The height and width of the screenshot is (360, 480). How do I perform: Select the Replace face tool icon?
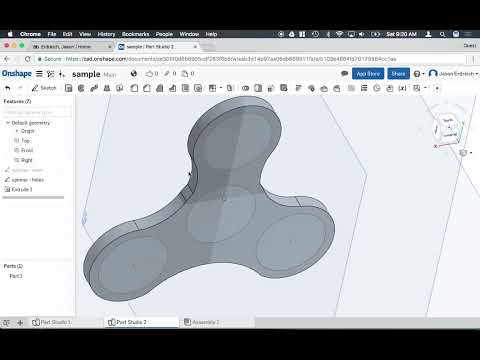(x=337, y=88)
